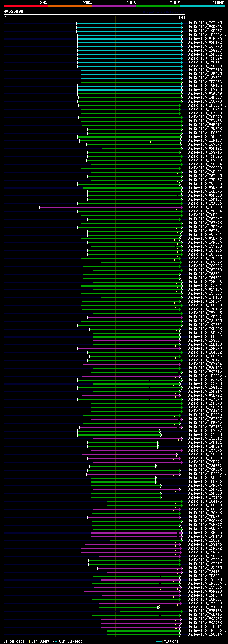Select the UniRef100_O81655 label
The image size is (228, 644).
[204, 321]
